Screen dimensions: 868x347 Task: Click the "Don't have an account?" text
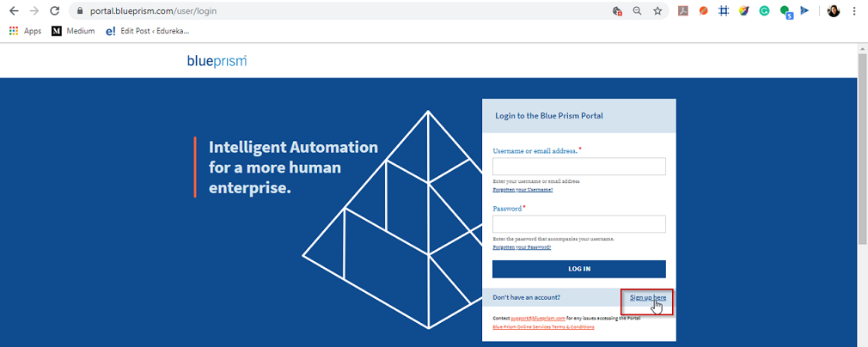(527, 298)
